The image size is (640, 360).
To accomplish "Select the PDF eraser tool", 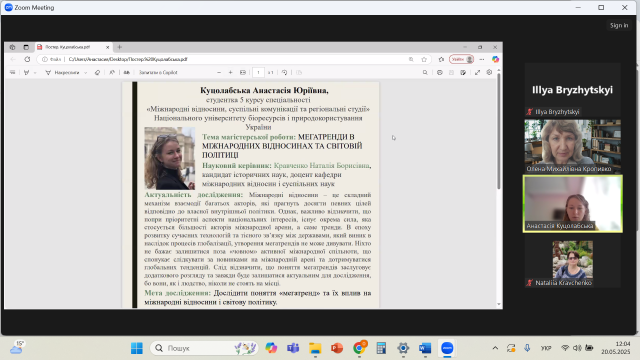I will 97,72.
